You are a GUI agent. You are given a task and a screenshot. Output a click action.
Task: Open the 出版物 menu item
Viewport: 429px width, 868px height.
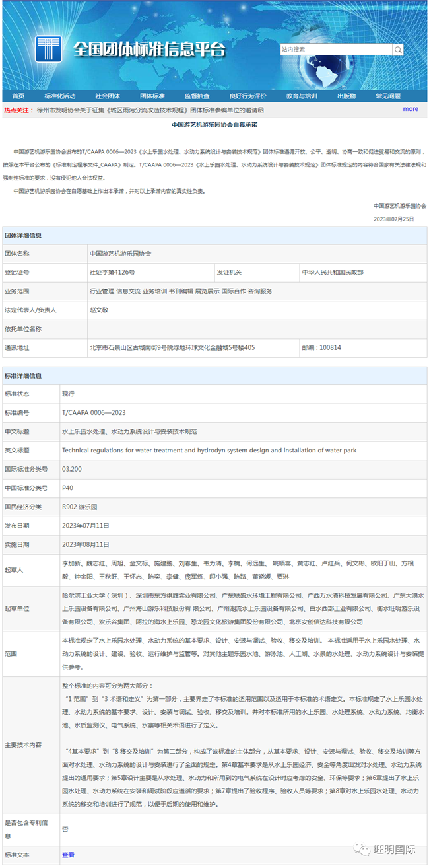click(x=346, y=96)
